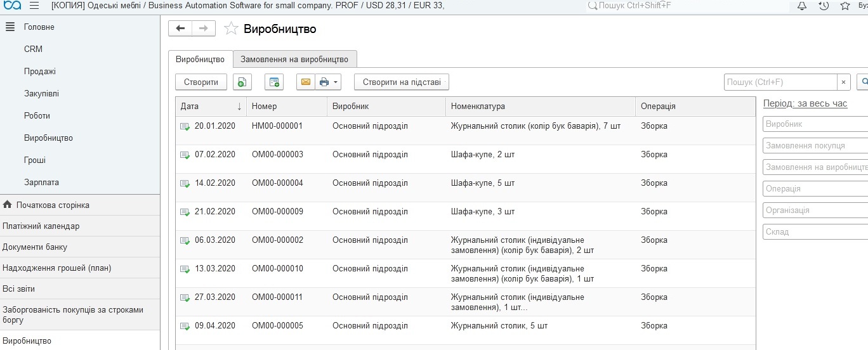Open the hamburger main menu in title bar
This screenshot has height=350, width=868.
pos(34,6)
